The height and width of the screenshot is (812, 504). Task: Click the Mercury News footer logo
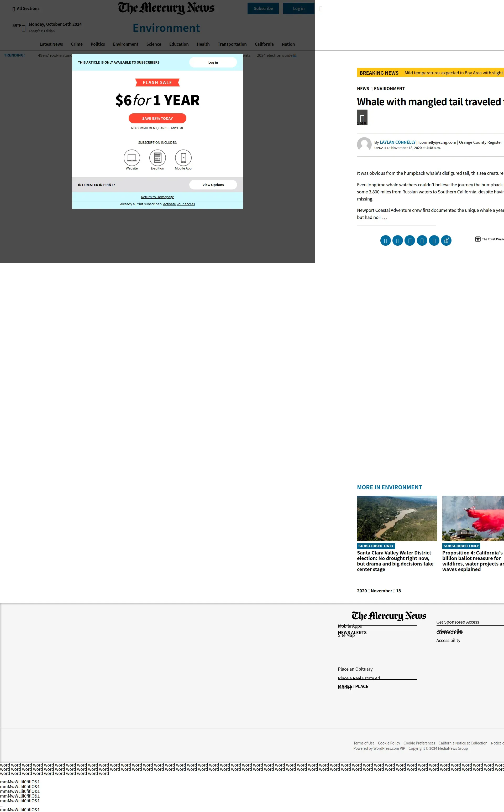pyautogui.click(x=389, y=616)
